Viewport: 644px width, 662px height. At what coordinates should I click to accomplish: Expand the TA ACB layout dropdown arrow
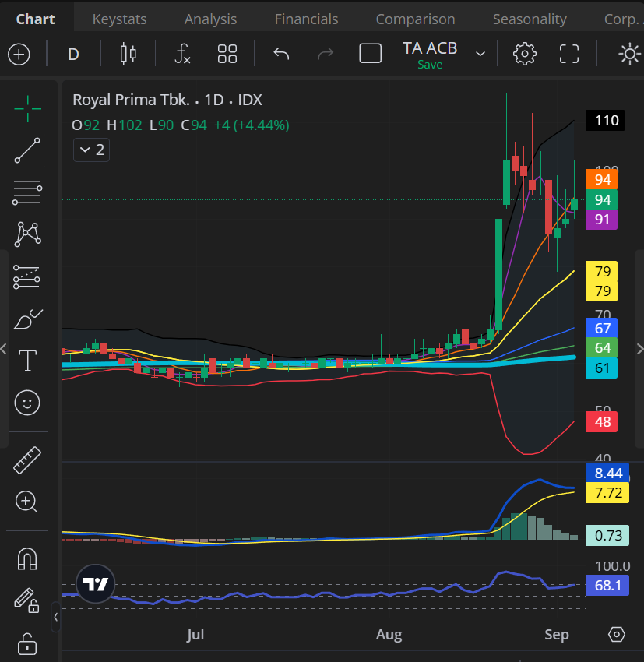[x=480, y=54]
